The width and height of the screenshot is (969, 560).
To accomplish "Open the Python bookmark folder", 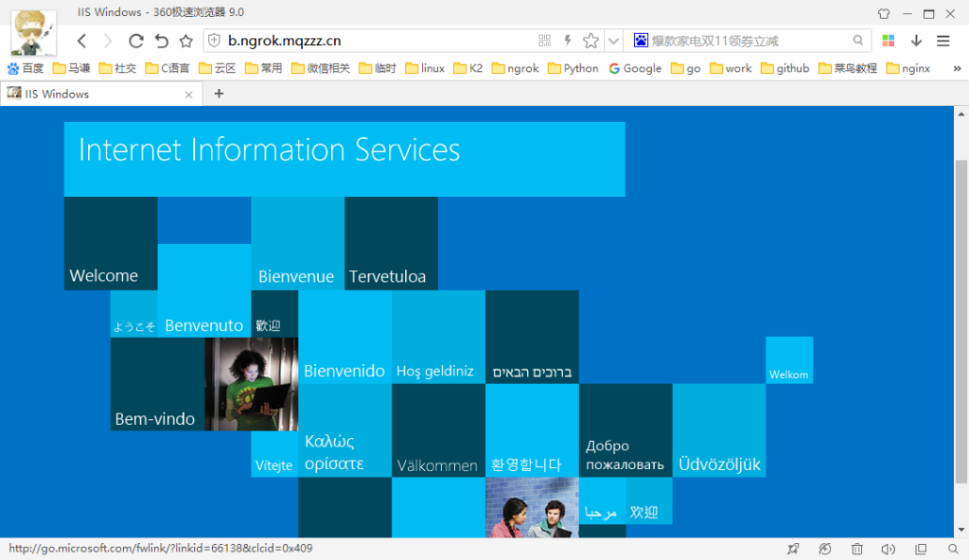I will tap(573, 68).
